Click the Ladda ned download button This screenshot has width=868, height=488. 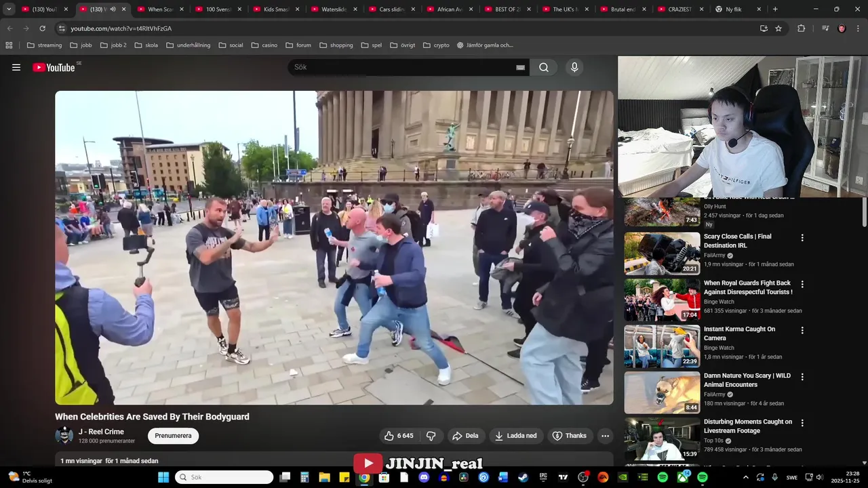pos(515,436)
